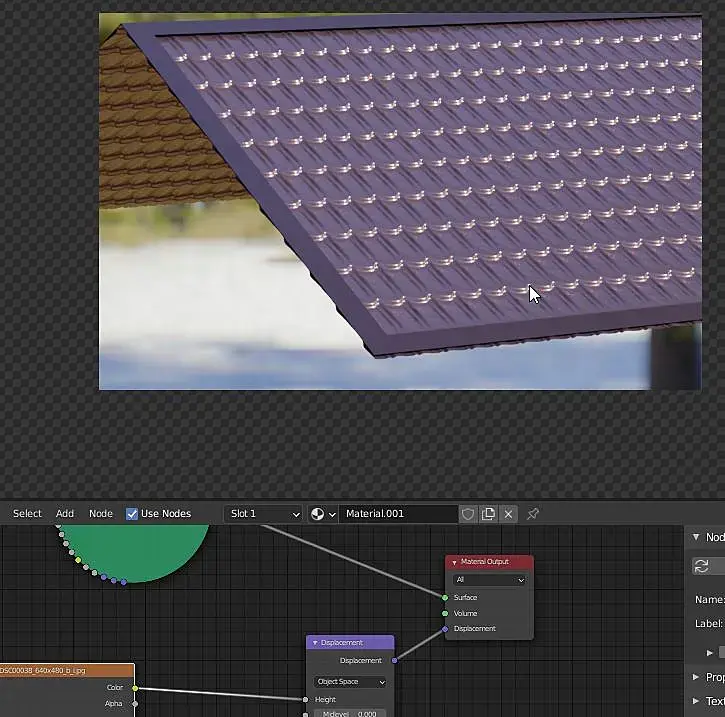Click the Height input socket

(305, 700)
